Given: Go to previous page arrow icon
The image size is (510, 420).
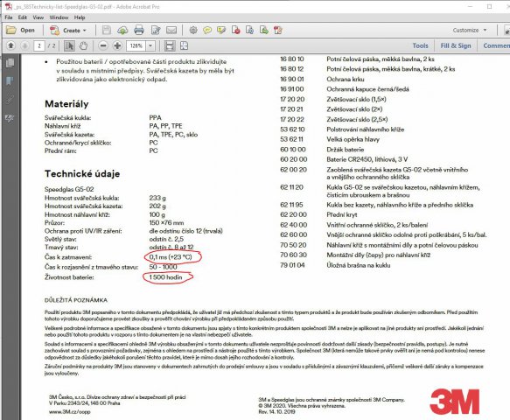Looking at the screenshot, I should coord(10,45).
